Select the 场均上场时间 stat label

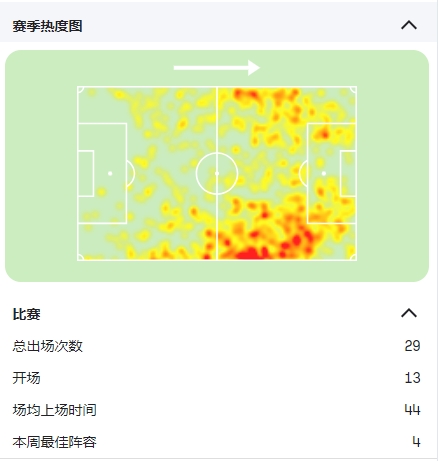55,410
